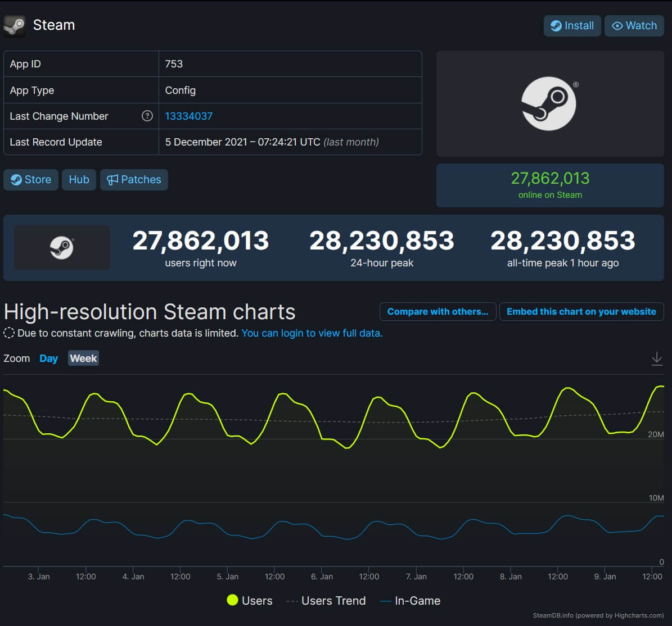Click the large Steam logo app image
The image size is (672, 626).
point(550,103)
